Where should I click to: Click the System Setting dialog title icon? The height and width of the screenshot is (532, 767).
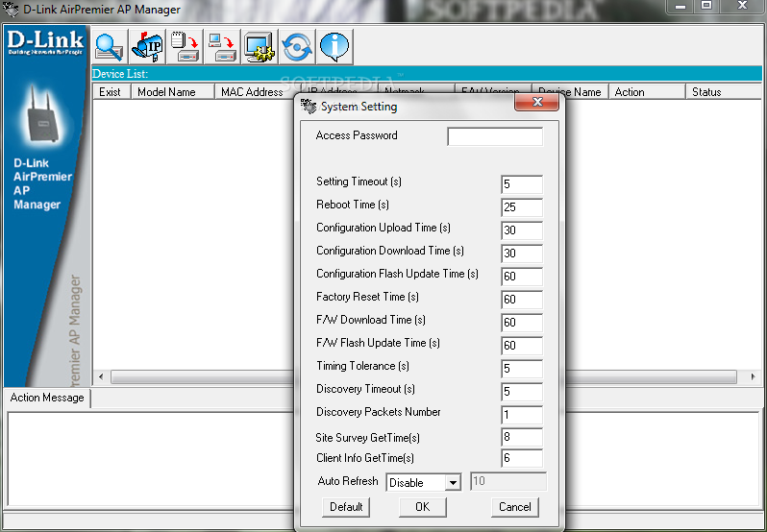point(309,107)
